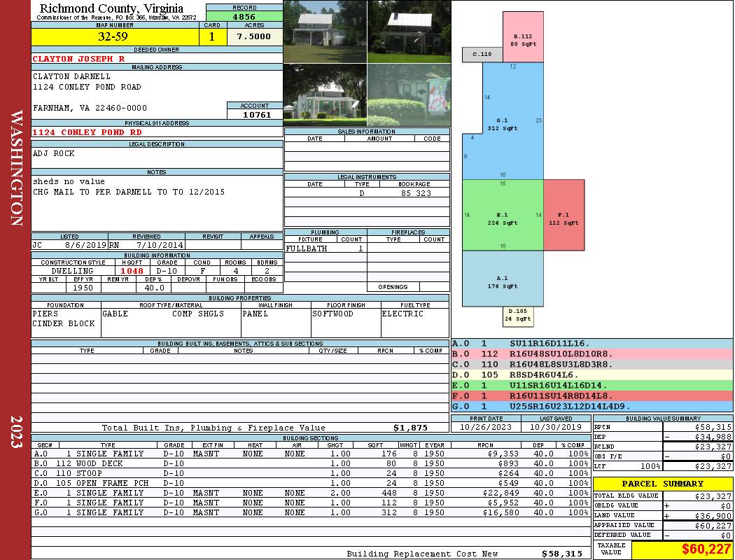Click fuel type ELECTRIC

tap(402, 314)
